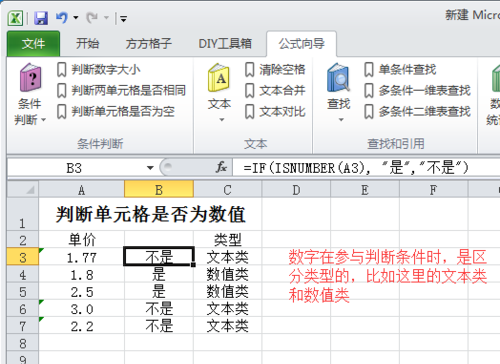The image size is (500, 364).
Task: Select cell containing 2.5
Action: tap(82, 292)
